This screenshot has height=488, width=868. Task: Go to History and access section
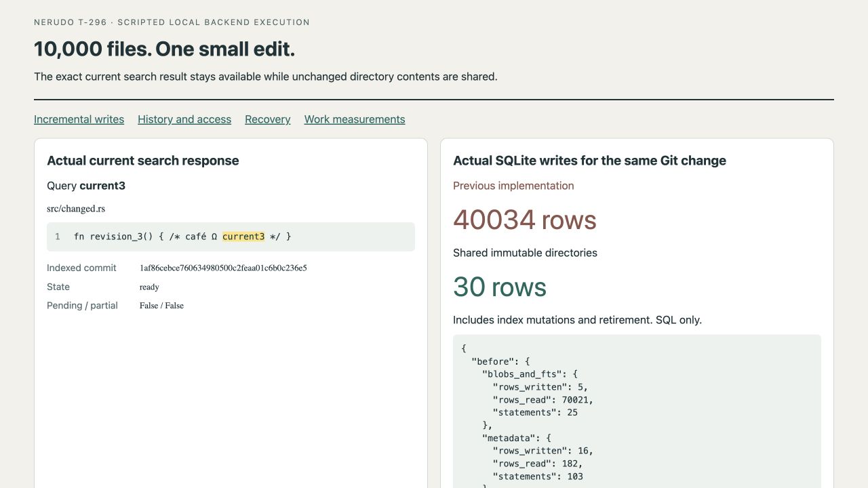(x=184, y=119)
